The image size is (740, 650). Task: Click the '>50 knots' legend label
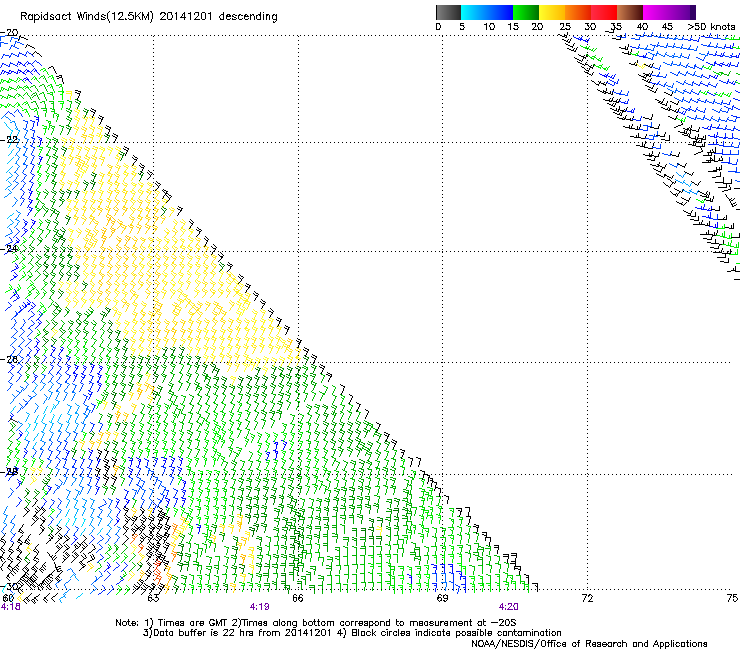tap(711, 27)
